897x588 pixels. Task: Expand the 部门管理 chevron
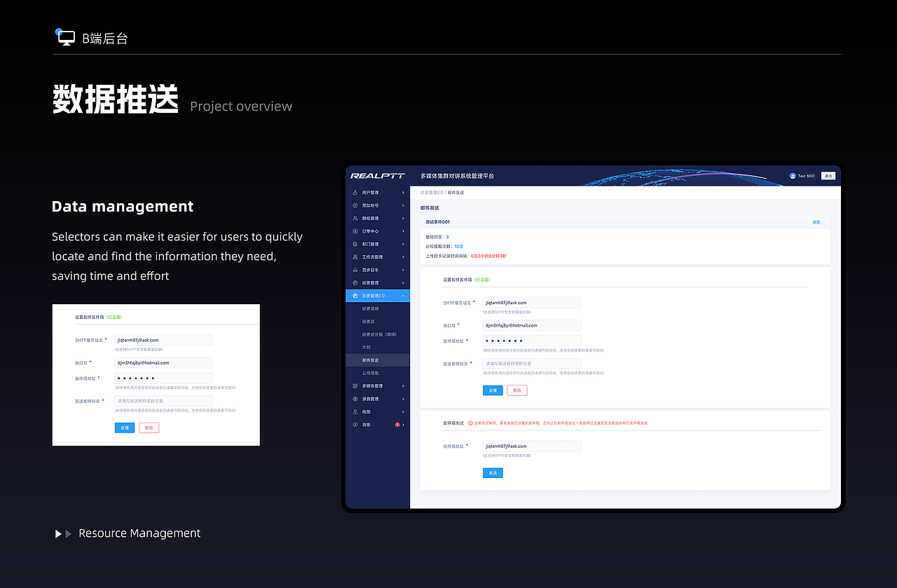pos(403,244)
